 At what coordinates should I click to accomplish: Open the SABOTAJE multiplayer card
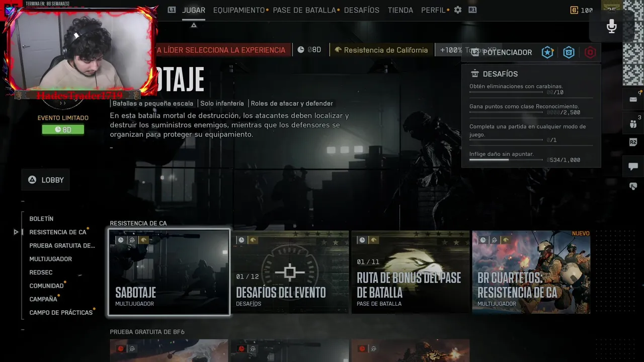pos(169,272)
